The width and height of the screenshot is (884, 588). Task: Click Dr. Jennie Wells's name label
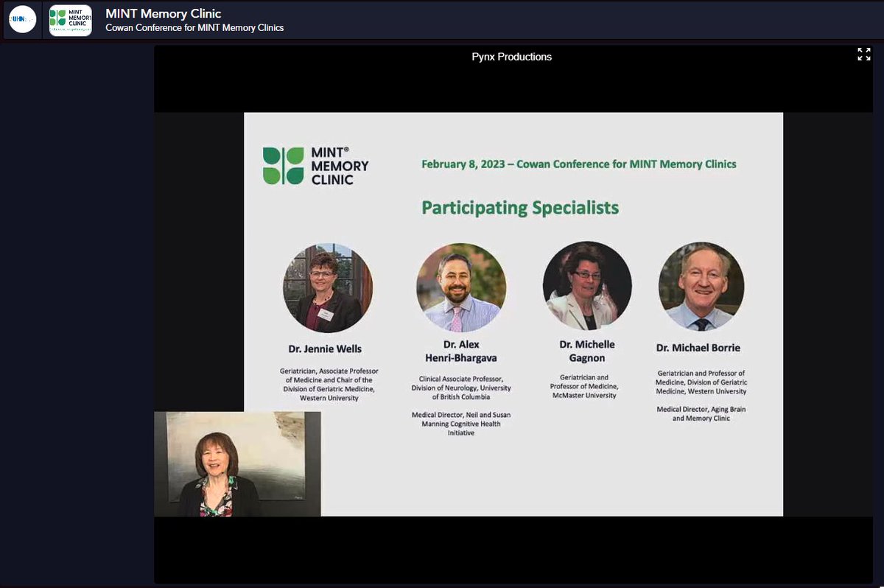point(328,349)
